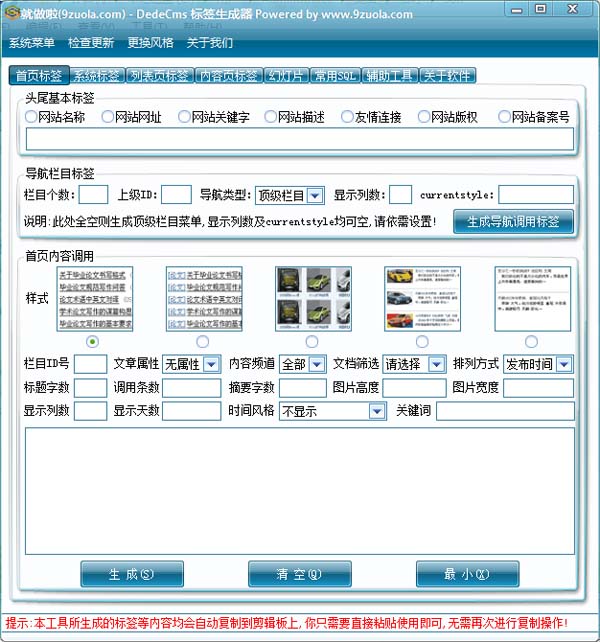This screenshot has height=642, width=600.
Task: Click the header/footer tag output text box
Action: click(300, 139)
